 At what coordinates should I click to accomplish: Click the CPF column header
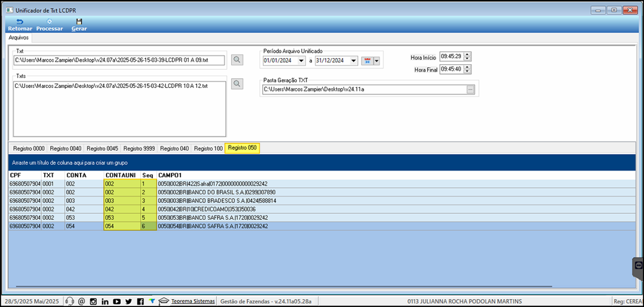pyautogui.click(x=25, y=175)
